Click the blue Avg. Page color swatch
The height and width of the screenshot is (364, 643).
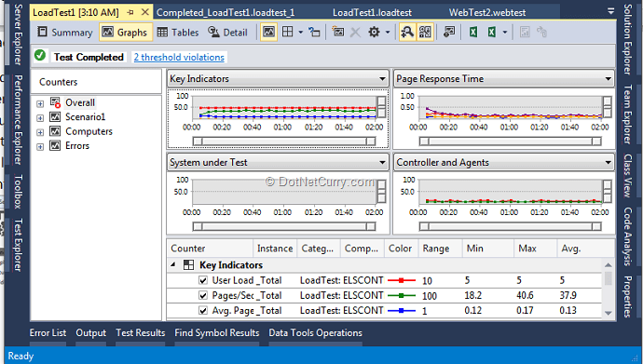pyautogui.click(x=401, y=310)
